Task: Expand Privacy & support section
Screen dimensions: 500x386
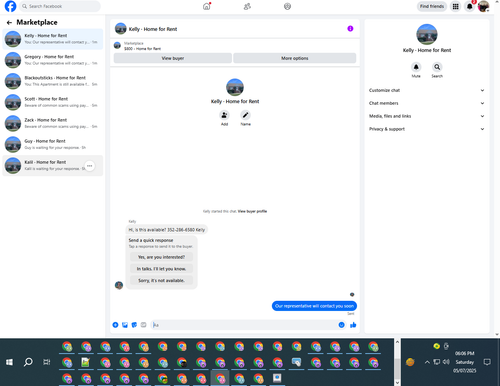Action: click(427, 129)
